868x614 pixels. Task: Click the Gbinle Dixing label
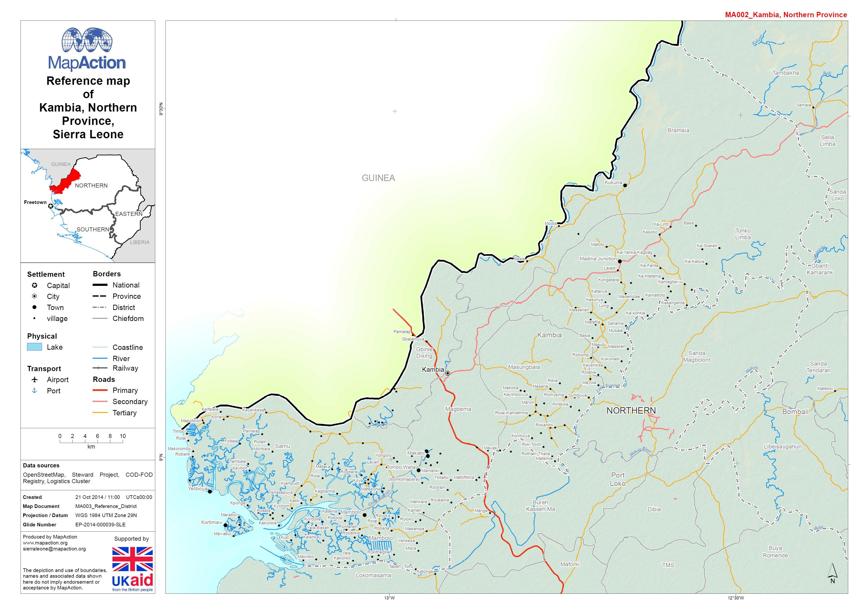[424, 353]
